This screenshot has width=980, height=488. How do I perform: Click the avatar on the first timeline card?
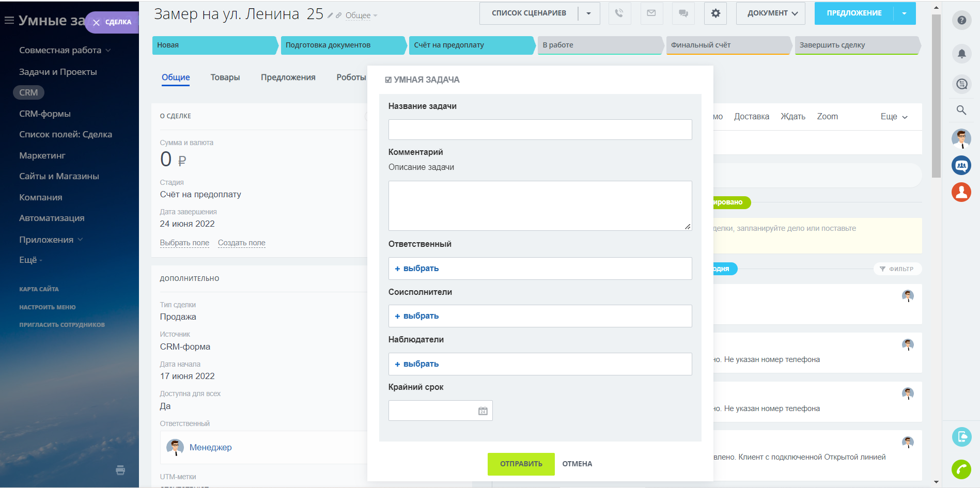pyautogui.click(x=908, y=296)
